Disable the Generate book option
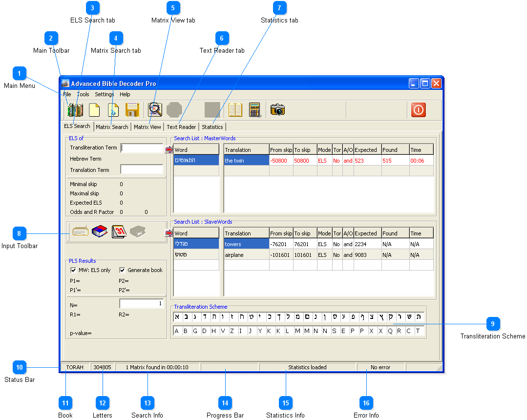527x420 pixels. pyautogui.click(x=122, y=270)
